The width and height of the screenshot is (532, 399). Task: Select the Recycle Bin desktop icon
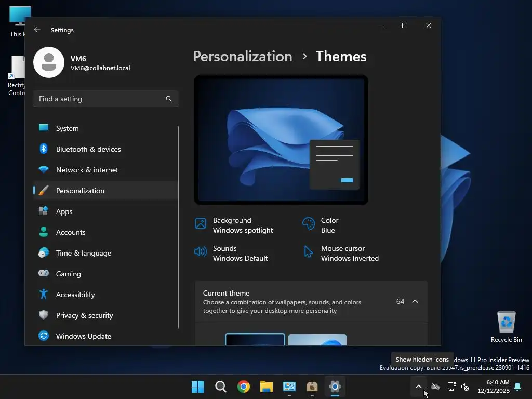coord(506,327)
